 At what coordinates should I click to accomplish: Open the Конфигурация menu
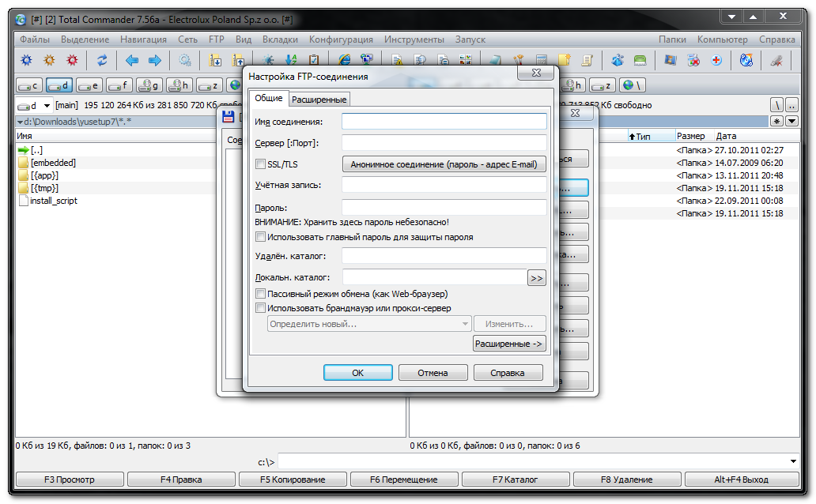tap(341, 39)
